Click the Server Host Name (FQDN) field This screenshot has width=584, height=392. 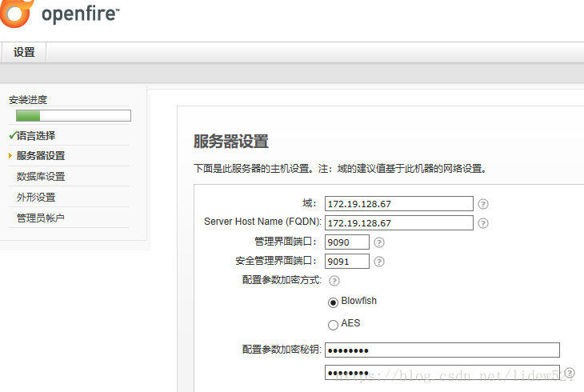[x=399, y=223]
